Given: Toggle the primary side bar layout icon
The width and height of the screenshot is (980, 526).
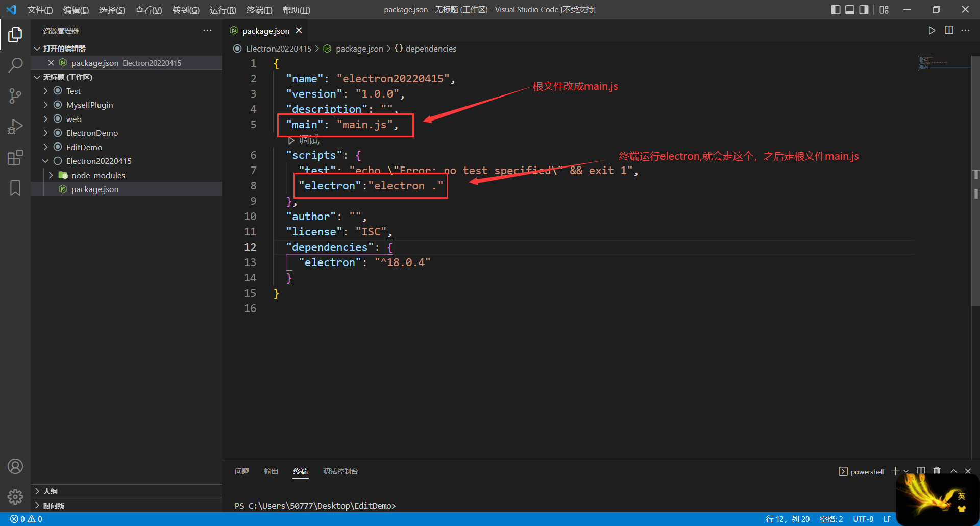Looking at the screenshot, I should [x=836, y=10].
